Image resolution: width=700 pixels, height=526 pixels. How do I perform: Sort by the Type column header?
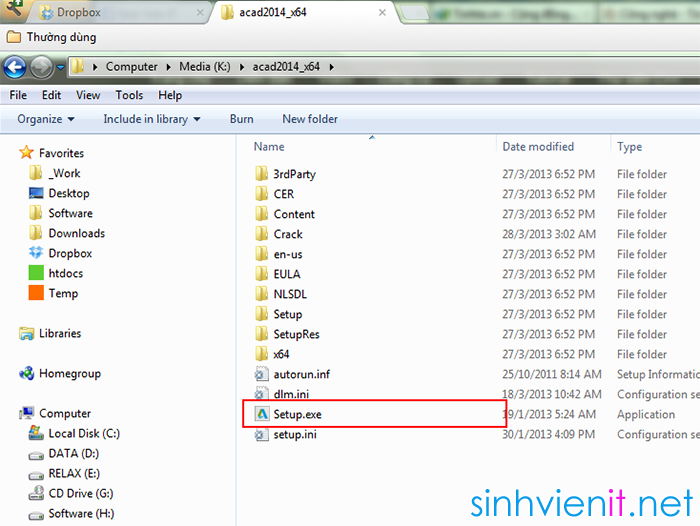pyautogui.click(x=629, y=146)
